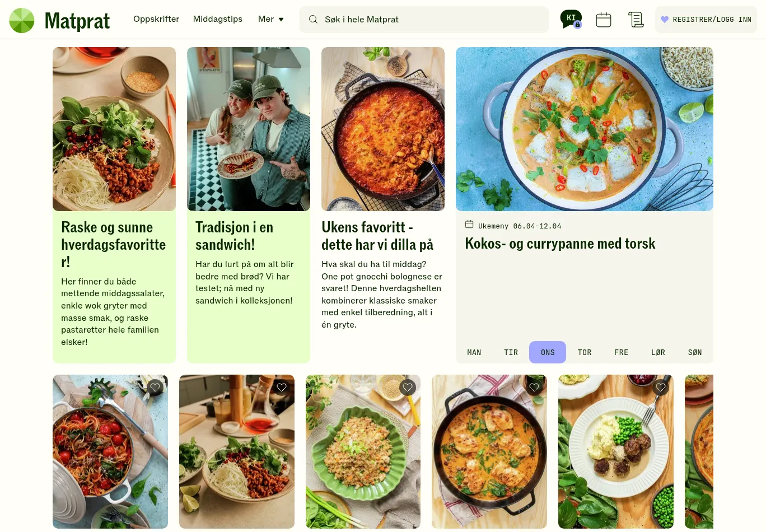Screen dimensions: 766x532
Task: Click the Matprat green logo icon
Action: tap(22, 20)
